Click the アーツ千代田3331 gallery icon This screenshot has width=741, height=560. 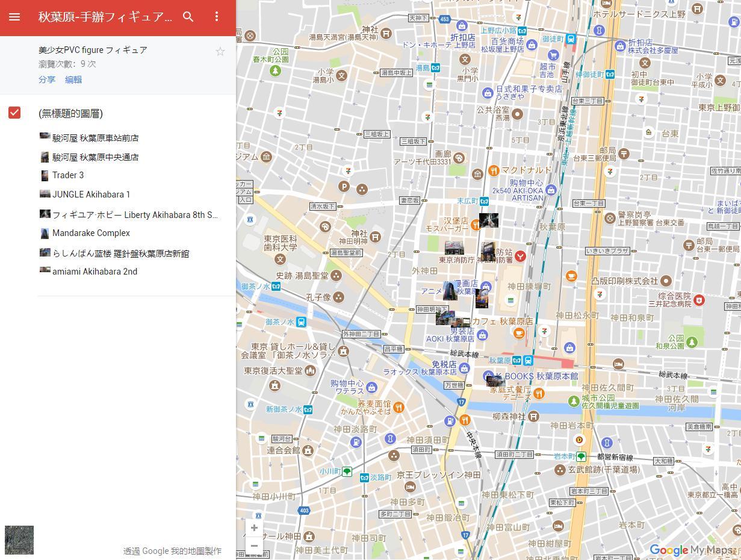[459, 158]
